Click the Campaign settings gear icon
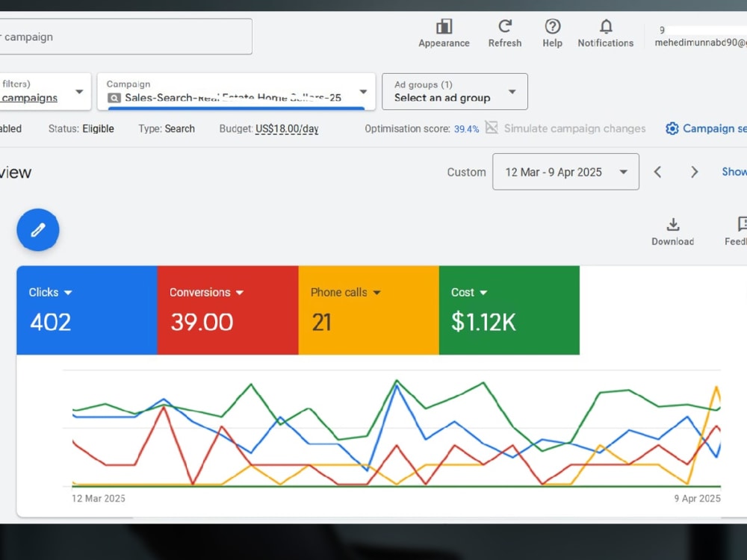 [672, 128]
